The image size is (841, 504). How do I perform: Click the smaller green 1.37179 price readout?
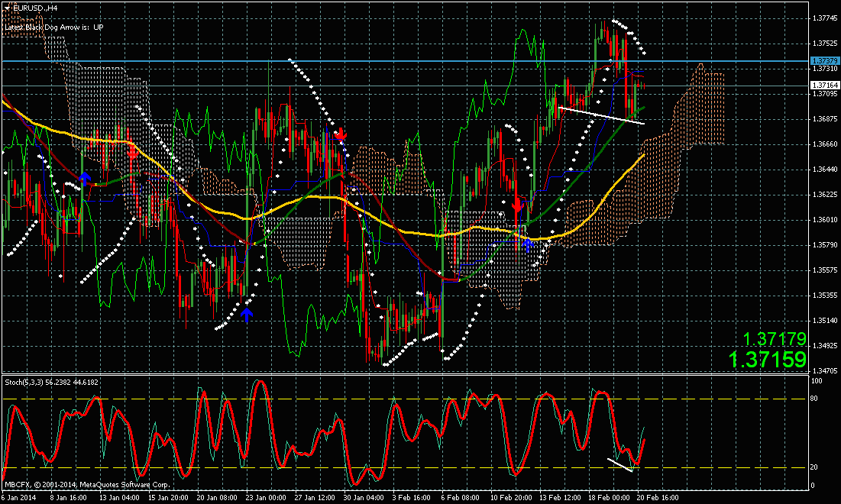(775, 339)
